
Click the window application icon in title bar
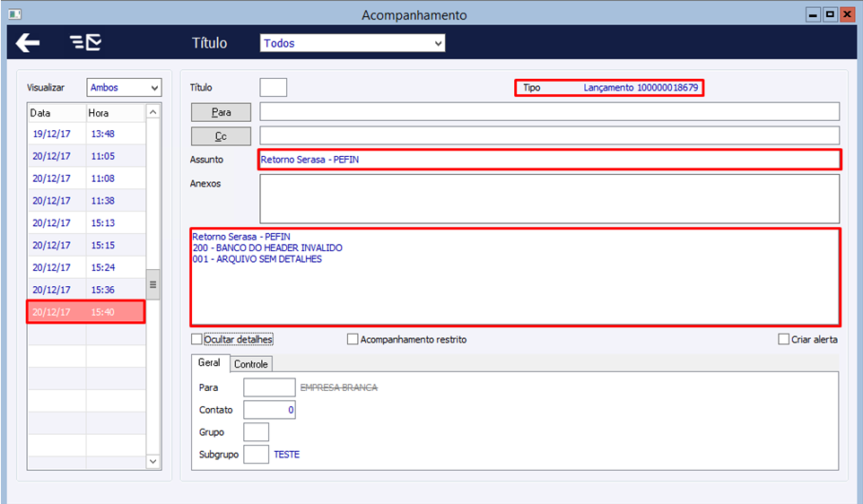tap(15, 14)
